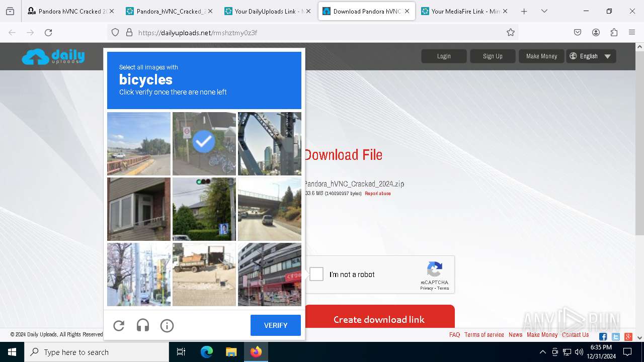Go back to previous page
Screen dimensions: 644x362
(x=12, y=32)
